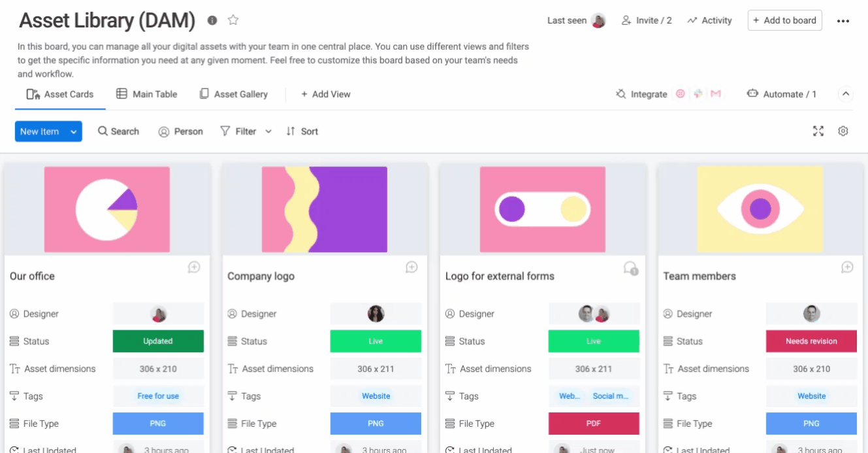Viewport: 868px width, 453px height.
Task: Open the New Item dropdown arrow
Action: (74, 131)
